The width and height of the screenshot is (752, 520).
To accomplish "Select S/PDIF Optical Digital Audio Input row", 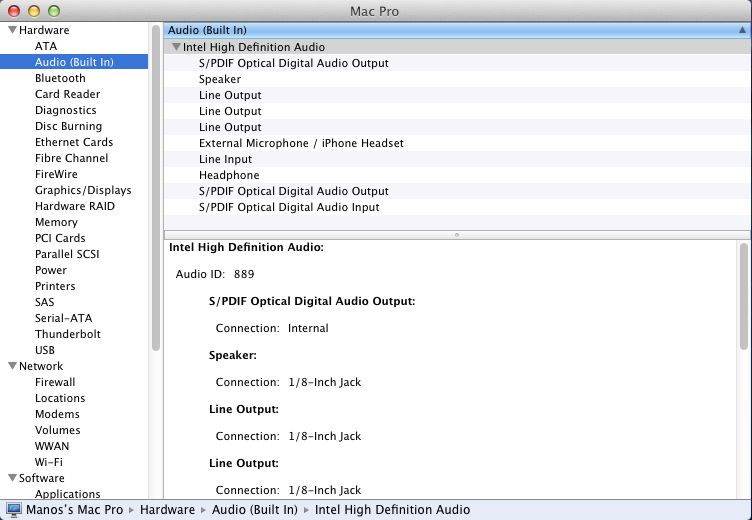I will 457,207.
